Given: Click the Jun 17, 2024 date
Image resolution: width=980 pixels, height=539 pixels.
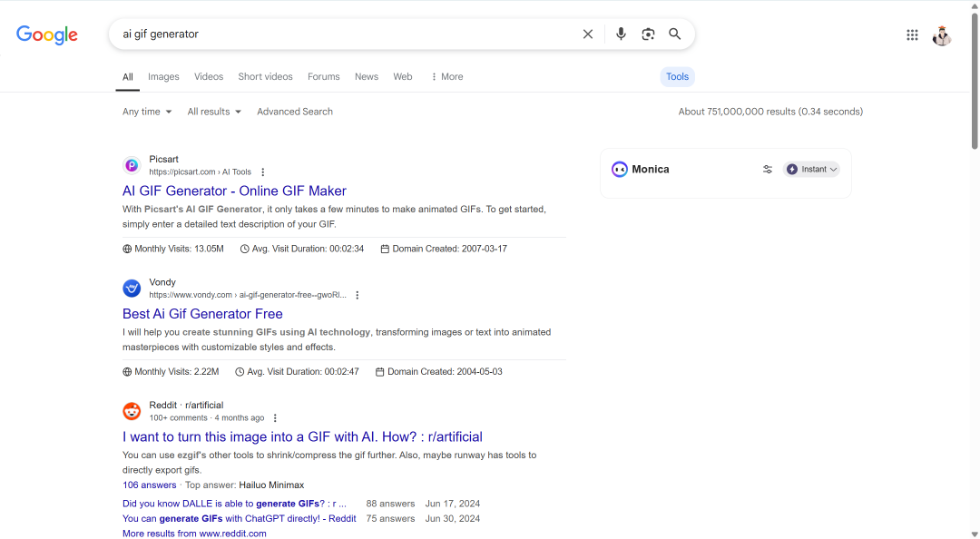Looking at the screenshot, I should coord(453,504).
